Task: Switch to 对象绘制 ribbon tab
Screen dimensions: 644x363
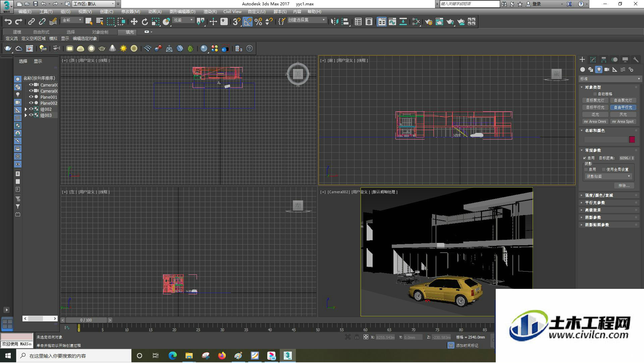Action: pos(100,32)
